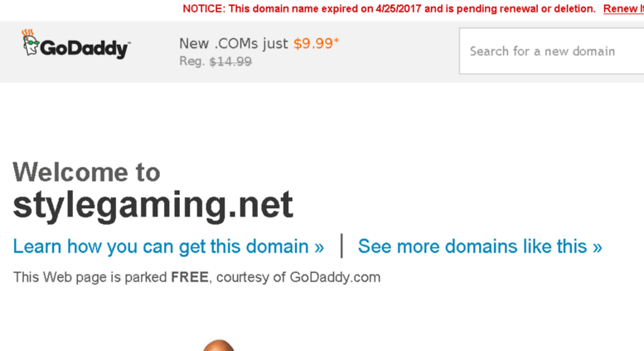The height and width of the screenshot is (351, 644).
Task: Click the Welcome to heading text
Action: tap(86, 172)
